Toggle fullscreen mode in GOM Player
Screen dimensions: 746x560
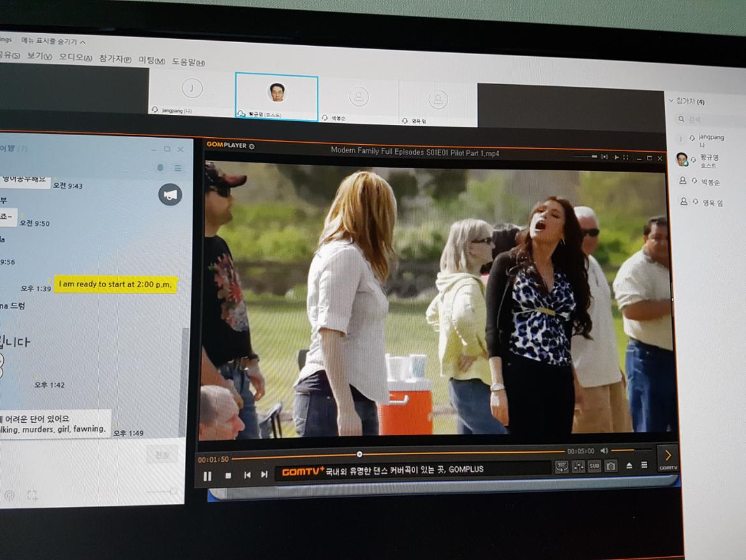coord(625,158)
